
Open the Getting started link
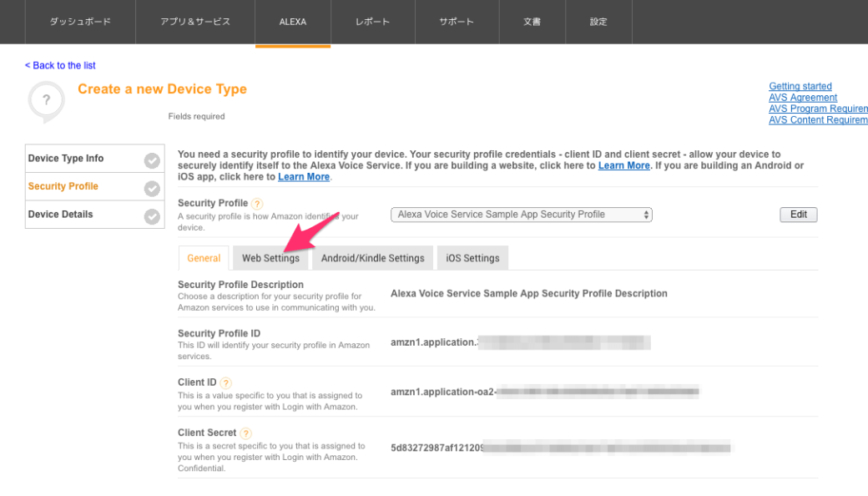pyautogui.click(x=800, y=86)
